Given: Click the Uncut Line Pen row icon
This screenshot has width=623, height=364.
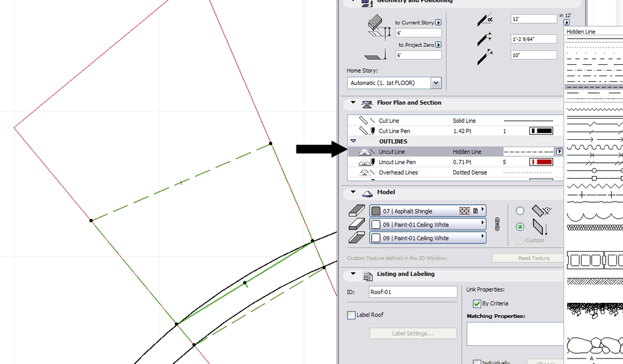Looking at the screenshot, I should [366, 162].
